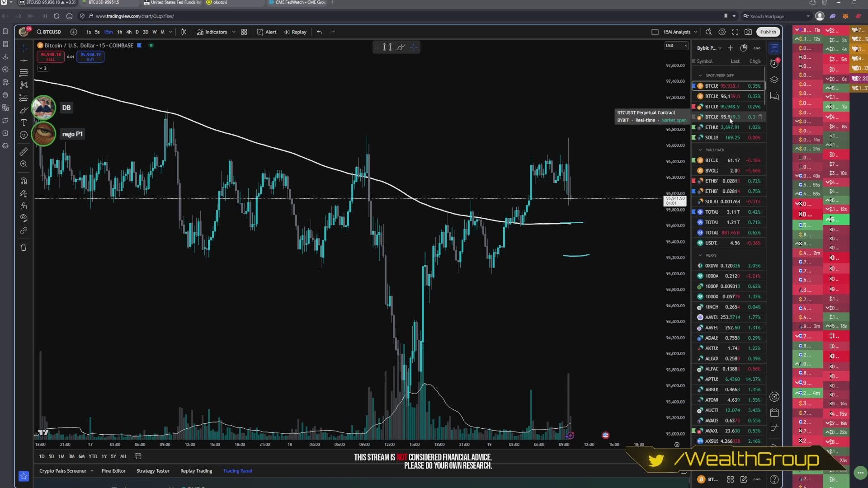Enter fullscreen chart mode
868x488 pixels.
pyautogui.click(x=735, y=32)
